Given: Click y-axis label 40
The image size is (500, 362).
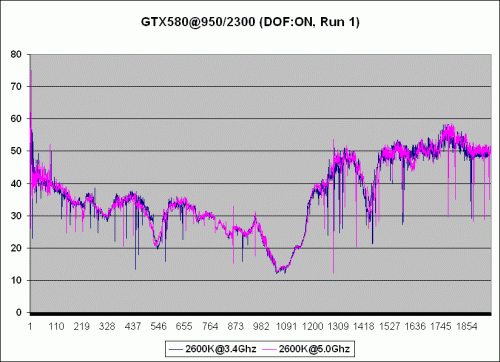Looking at the screenshot, I should click(x=16, y=183).
